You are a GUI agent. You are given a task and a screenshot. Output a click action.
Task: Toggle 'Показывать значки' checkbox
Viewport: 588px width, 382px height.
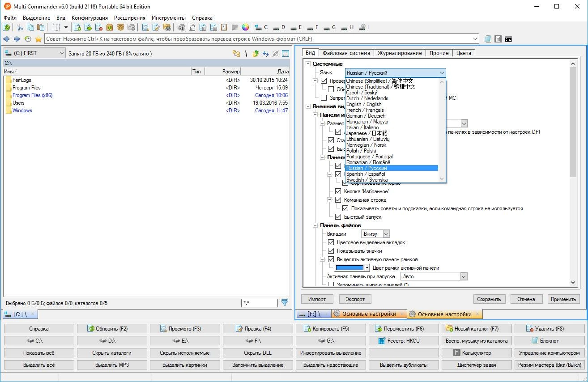pos(331,251)
